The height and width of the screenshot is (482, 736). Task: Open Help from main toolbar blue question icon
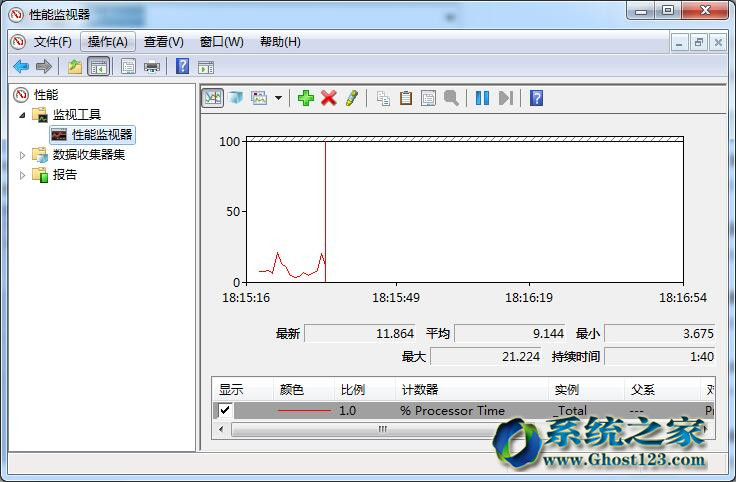[x=182, y=66]
